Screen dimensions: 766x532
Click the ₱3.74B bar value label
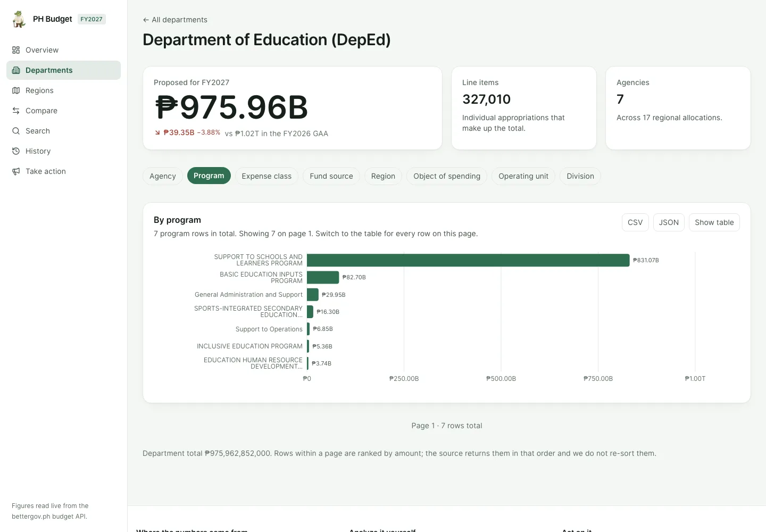[x=321, y=363]
